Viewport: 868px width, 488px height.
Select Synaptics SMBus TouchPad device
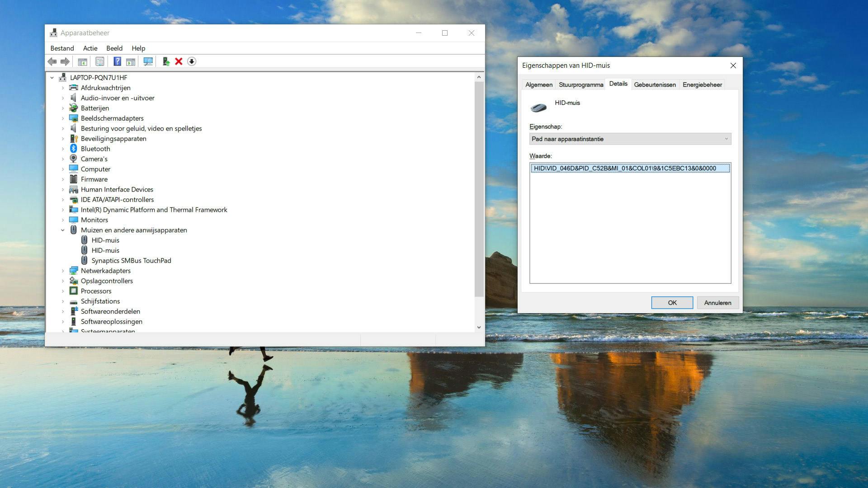131,260
